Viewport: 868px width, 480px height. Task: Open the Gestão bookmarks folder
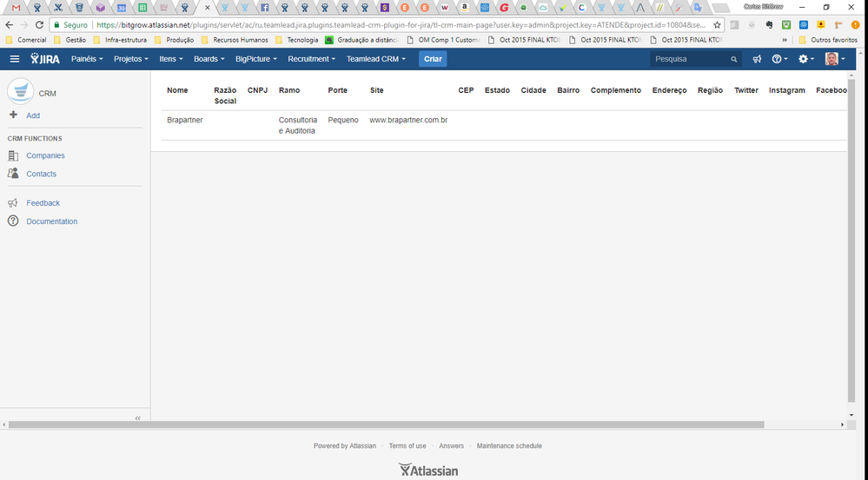coord(70,40)
